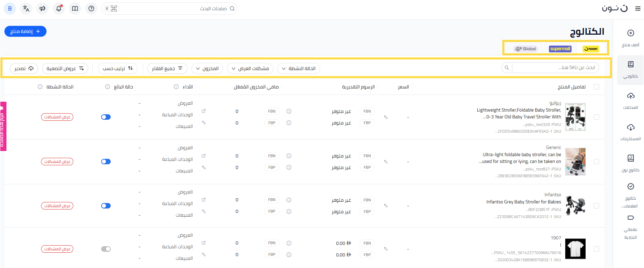644x268 pixels.
Task: Click the SKU search input field
Action: (x=555, y=68)
